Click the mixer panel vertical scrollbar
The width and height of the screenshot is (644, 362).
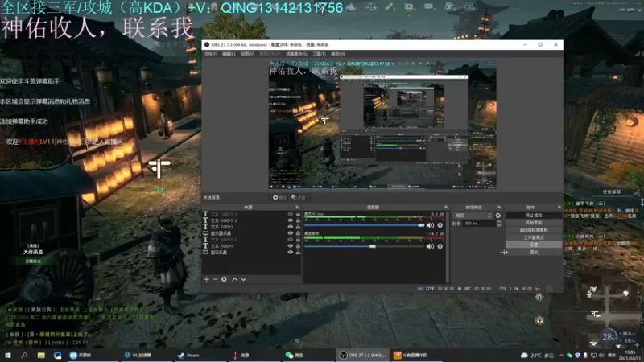(x=448, y=247)
